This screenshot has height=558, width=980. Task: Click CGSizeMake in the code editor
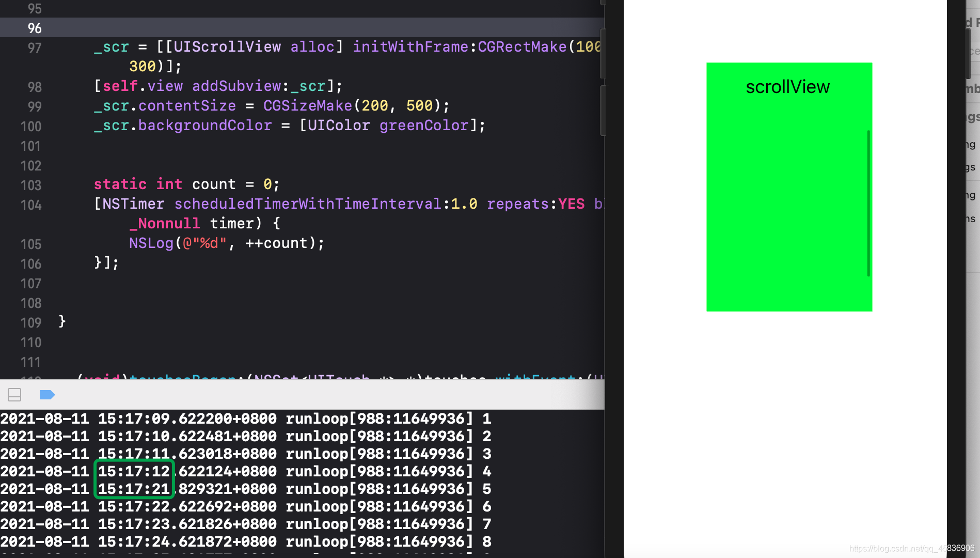(308, 105)
